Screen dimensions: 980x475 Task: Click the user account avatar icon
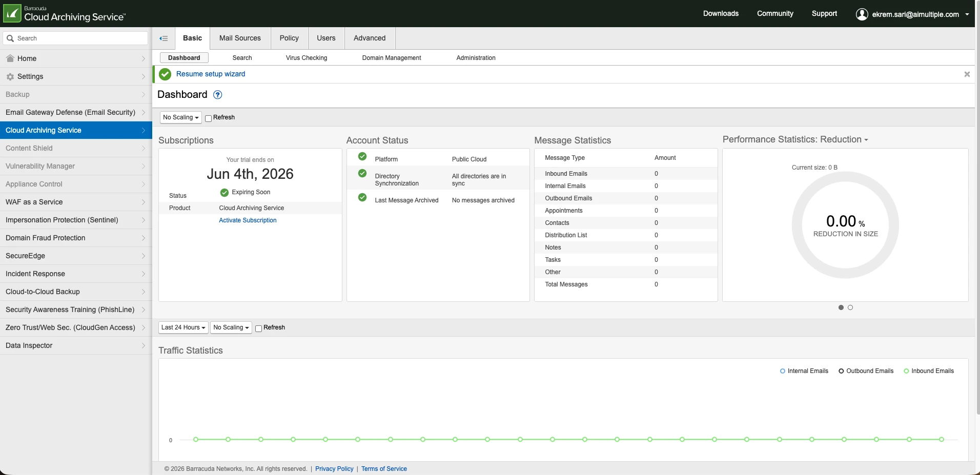tap(862, 14)
